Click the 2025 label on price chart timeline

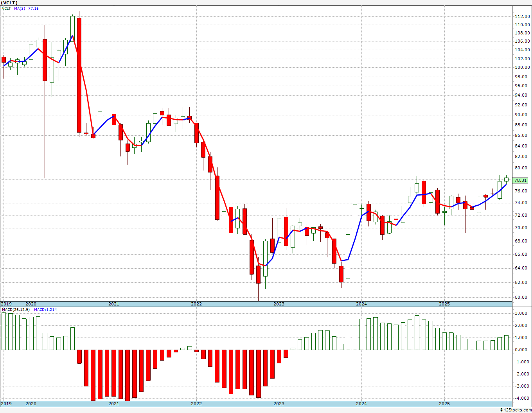pos(444,304)
